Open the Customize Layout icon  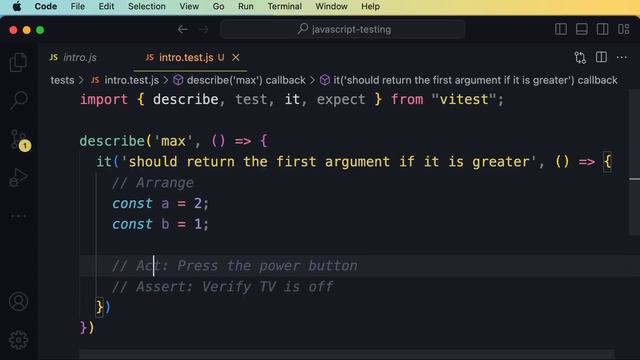(x=623, y=29)
